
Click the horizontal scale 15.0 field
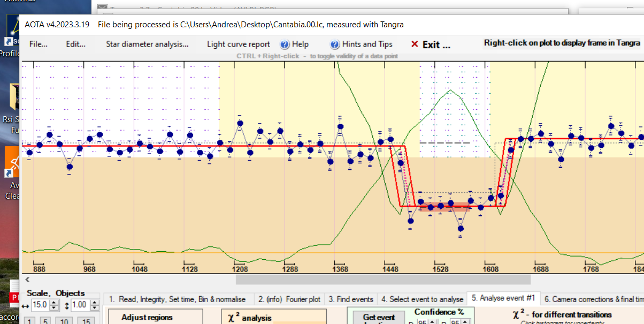coord(40,306)
